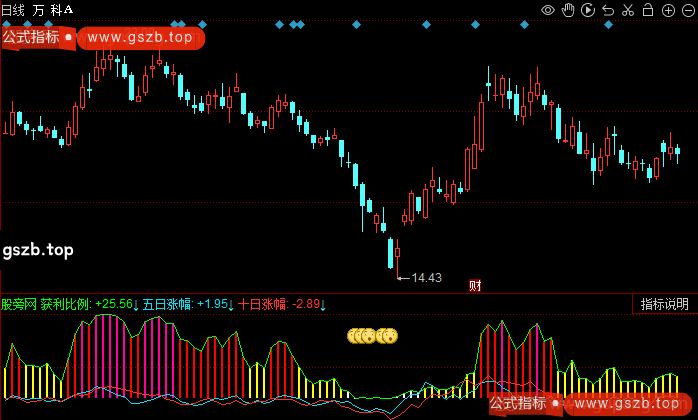698x420 pixels.
Task: Open the 指标说明 indicator description button
Action: [x=665, y=304]
